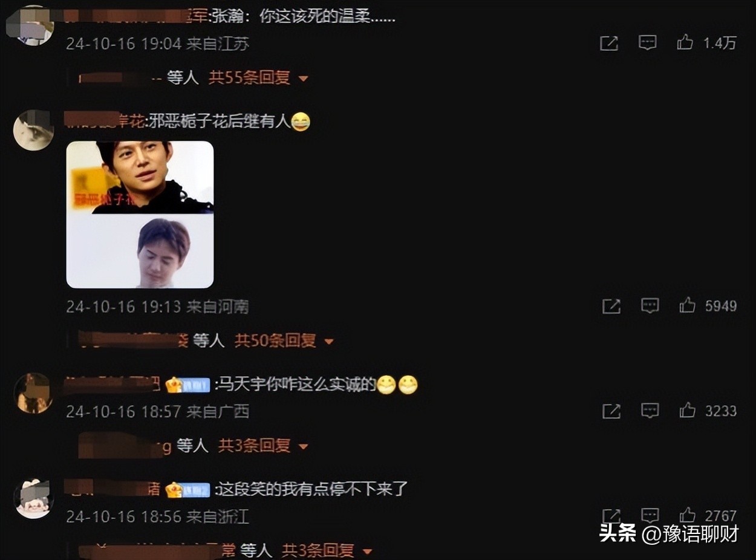This screenshot has height=560, width=756.
Task: Share the comment posted from 江苏
Action: click(609, 43)
